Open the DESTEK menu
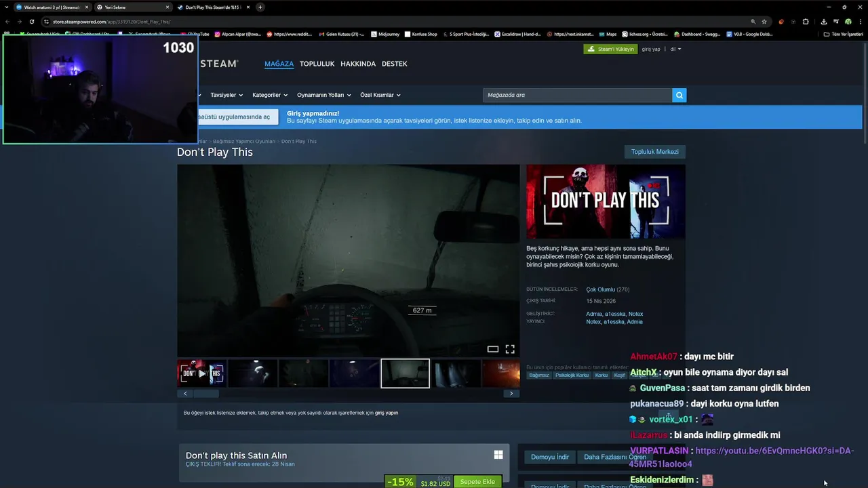Image resolution: width=868 pixels, height=488 pixels. tap(395, 64)
